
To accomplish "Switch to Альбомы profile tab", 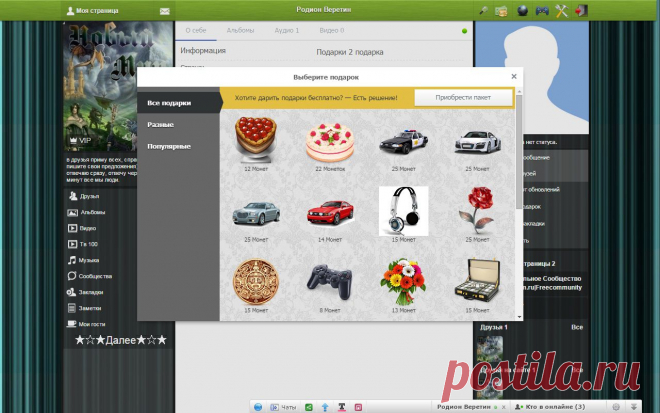I will [240, 30].
